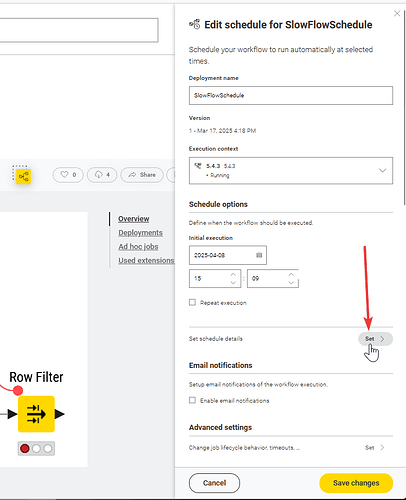The width and height of the screenshot is (406, 500).
Task: Go to the Ad hoc jobs section
Action: (x=138, y=247)
